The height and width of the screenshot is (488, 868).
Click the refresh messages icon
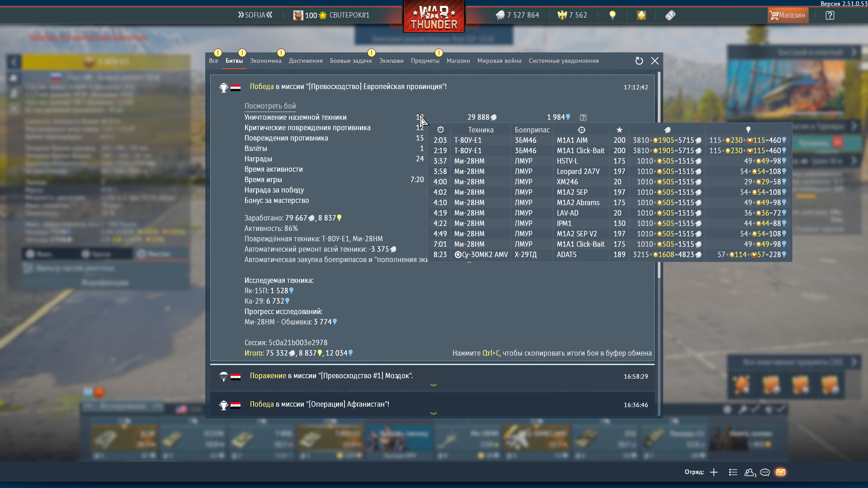pos(639,61)
